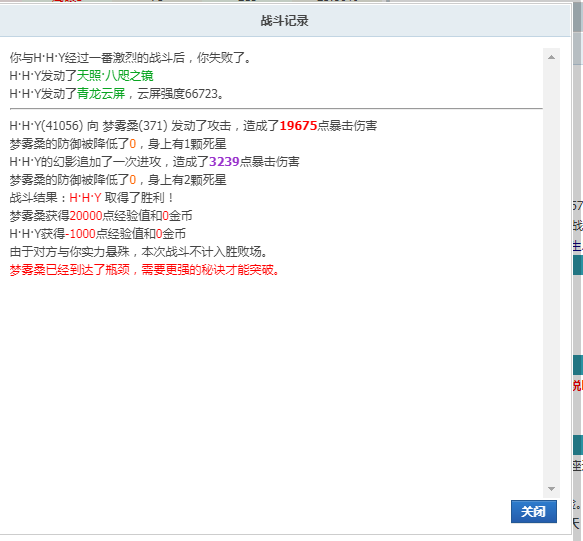Click the red bottleneck warning line
The width and height of the screenshot is (583, 541).
144,270
